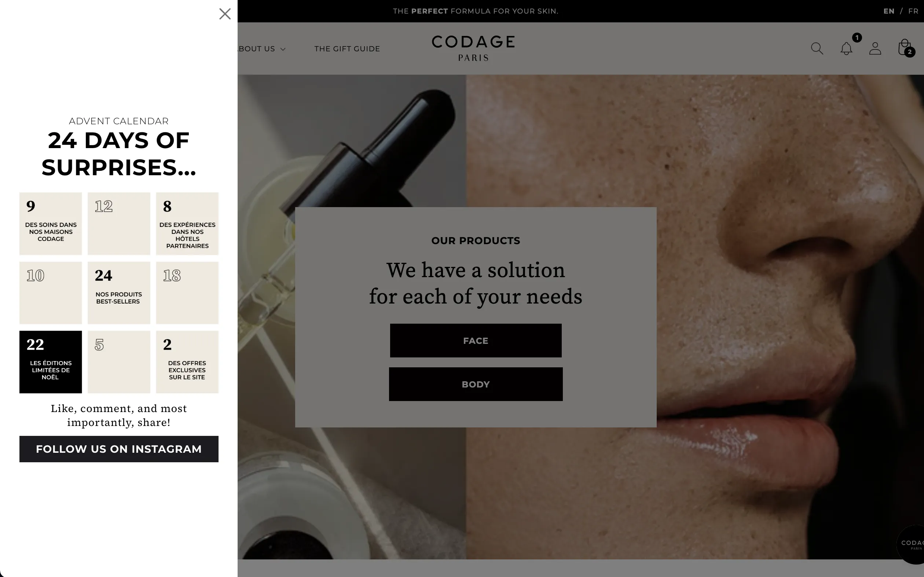Expand the About Us dropdown chevron
Viewport: 924px width, 577px height.
pyautogui.click(x=283, y=49)
